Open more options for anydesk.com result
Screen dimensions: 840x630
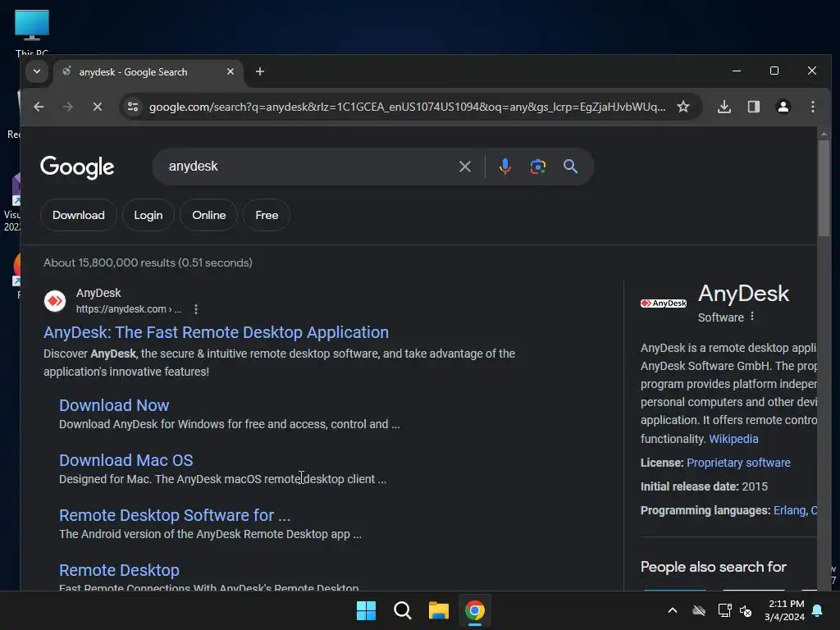pos(196,309)
